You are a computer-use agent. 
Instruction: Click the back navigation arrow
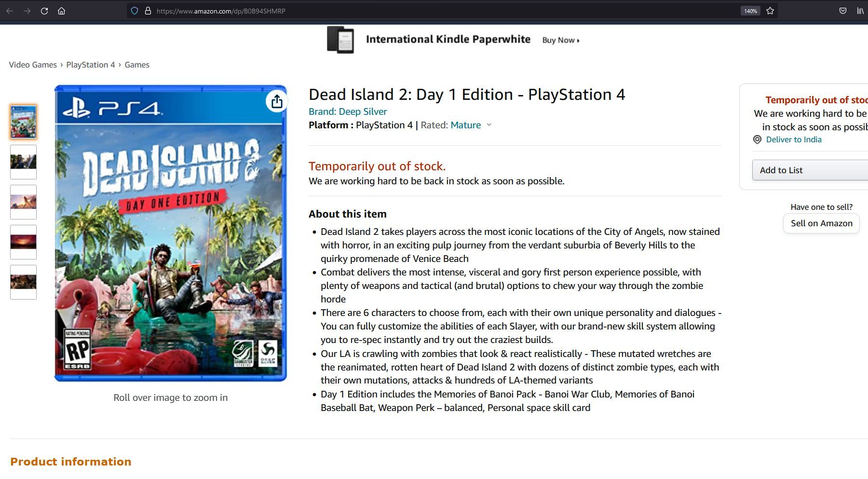click(10, 11)
